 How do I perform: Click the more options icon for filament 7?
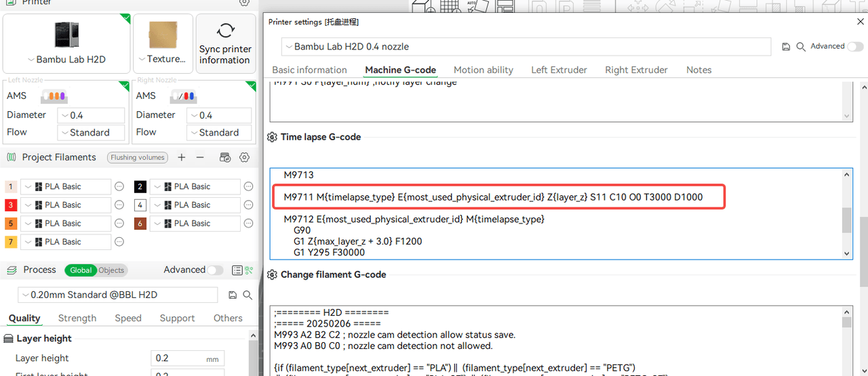[x=119, y=242]
